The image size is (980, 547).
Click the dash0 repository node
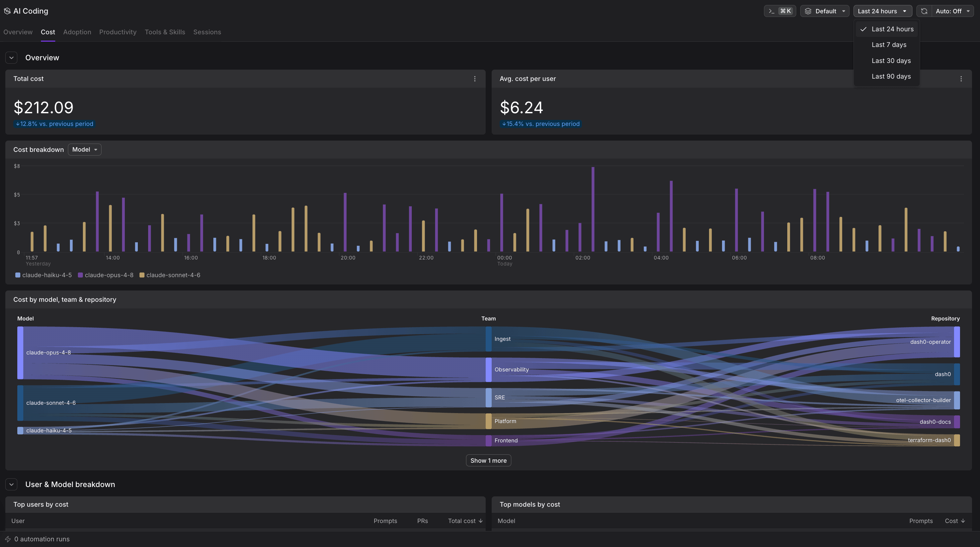[x=957, y=374]
